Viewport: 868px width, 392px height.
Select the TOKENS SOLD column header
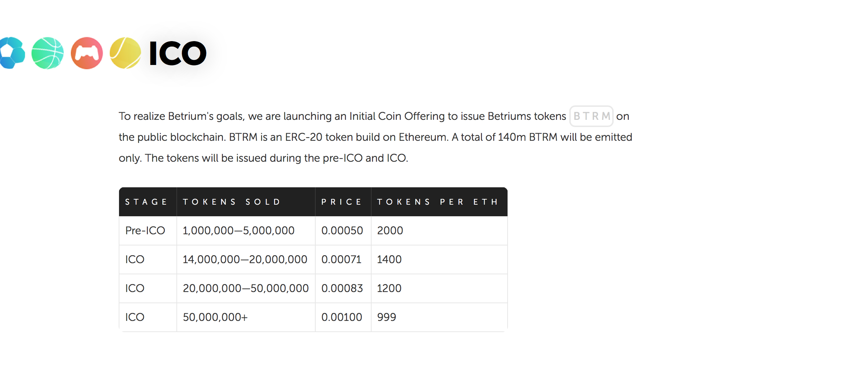(x=232, y=202)
